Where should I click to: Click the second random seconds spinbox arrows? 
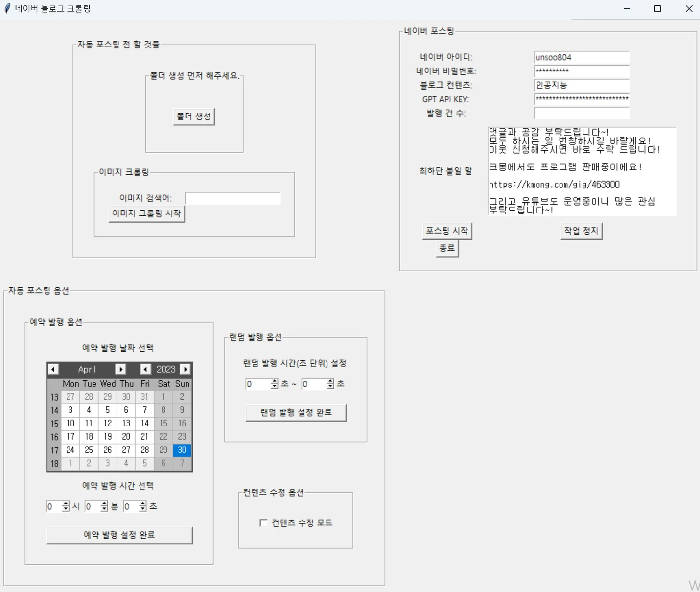point(330,384)
